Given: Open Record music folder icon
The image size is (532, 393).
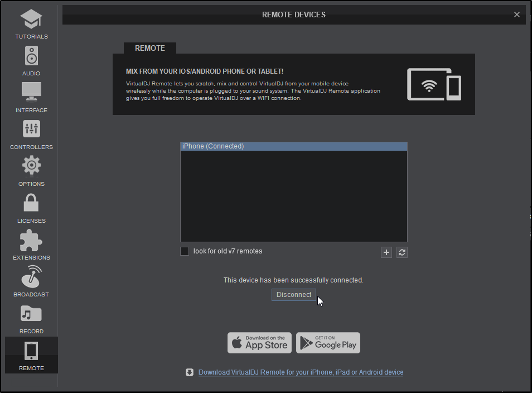Looking at the screenshot, I should [31, 314].
